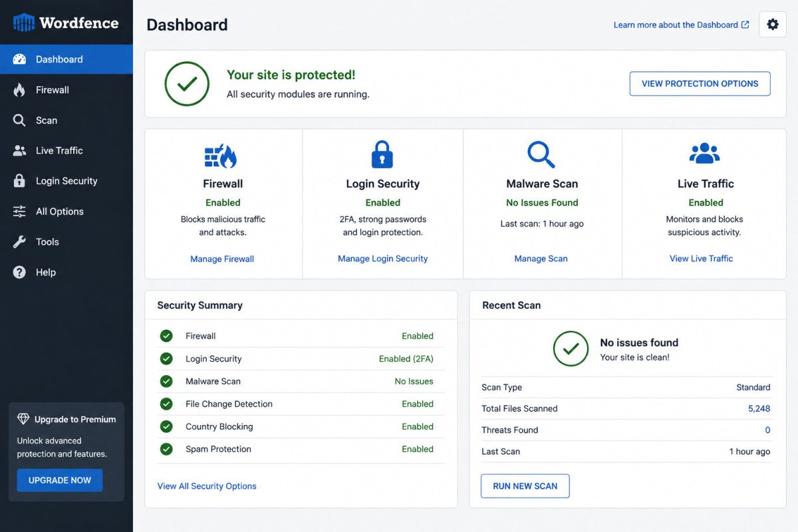
Task: Click the Threats Found value 0
Action: coord(767,430)
